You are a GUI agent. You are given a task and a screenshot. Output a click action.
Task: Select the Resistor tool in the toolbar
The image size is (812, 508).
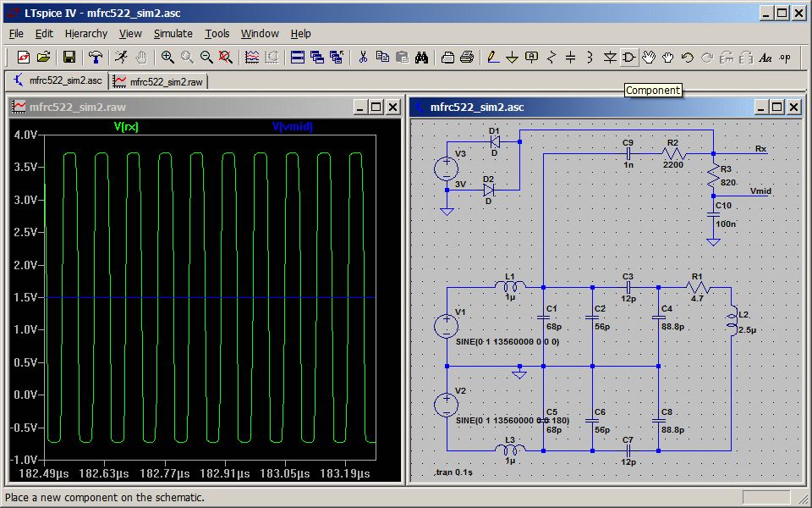[x=551, y=58]
